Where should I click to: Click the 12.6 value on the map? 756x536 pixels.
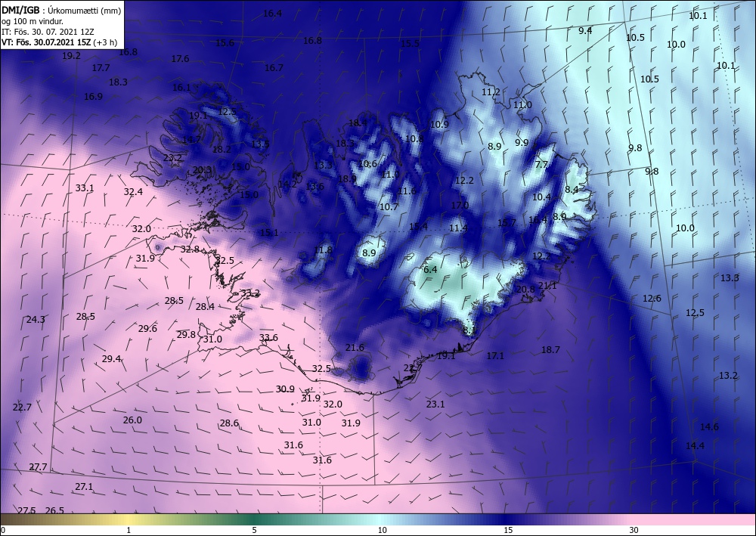point(652,299)
